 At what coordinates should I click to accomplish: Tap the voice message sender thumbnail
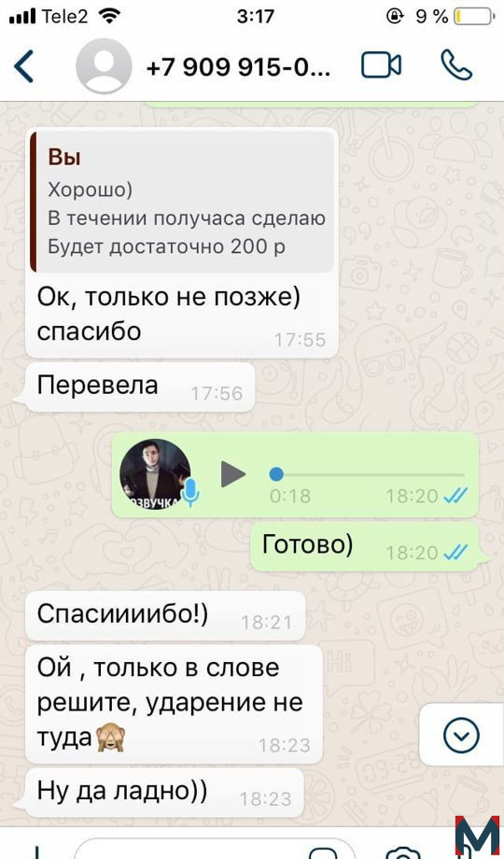coord(155,474)
